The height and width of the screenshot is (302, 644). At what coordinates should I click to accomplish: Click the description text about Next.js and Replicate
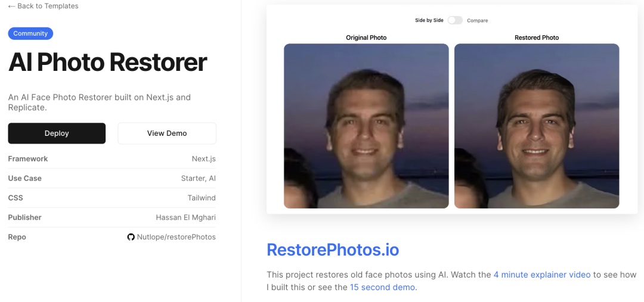pyautogui.click(x=100, y=102)
